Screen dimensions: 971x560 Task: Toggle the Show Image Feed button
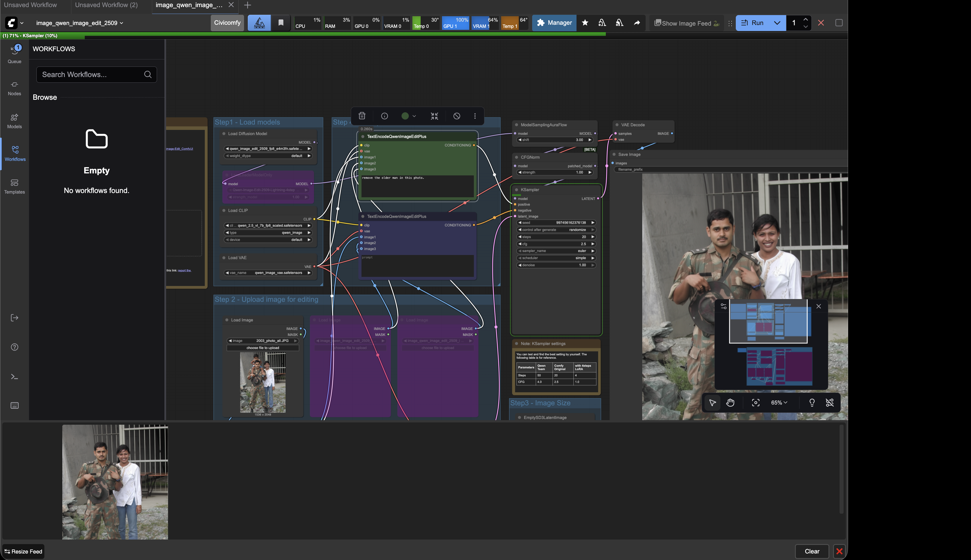(686, 23)
